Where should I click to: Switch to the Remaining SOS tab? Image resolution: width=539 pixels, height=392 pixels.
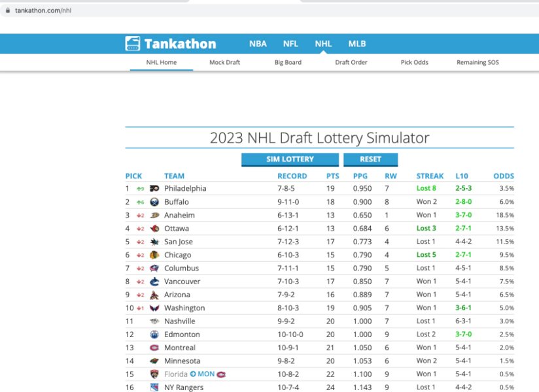(478, 62)
